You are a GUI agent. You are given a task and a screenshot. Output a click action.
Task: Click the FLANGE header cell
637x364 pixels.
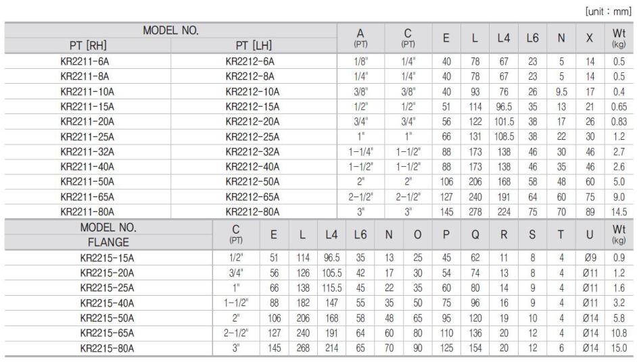click(108, 242)
